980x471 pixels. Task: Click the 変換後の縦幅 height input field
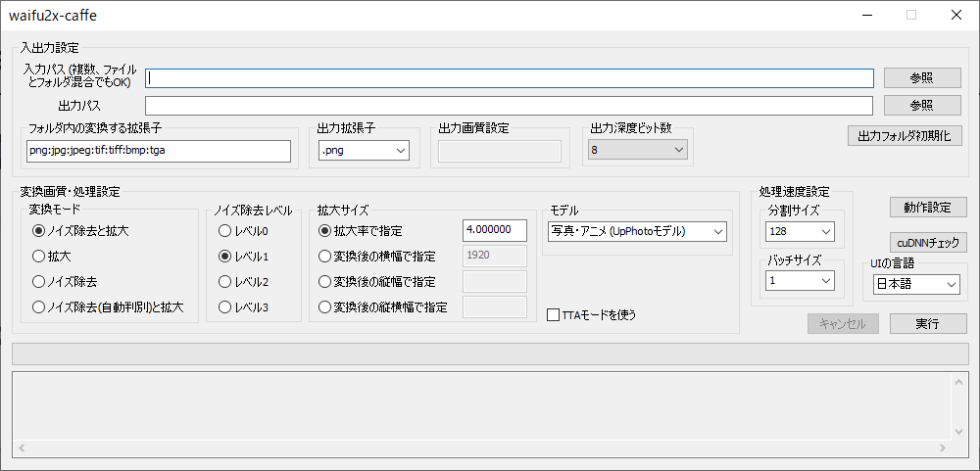point(495,281)
